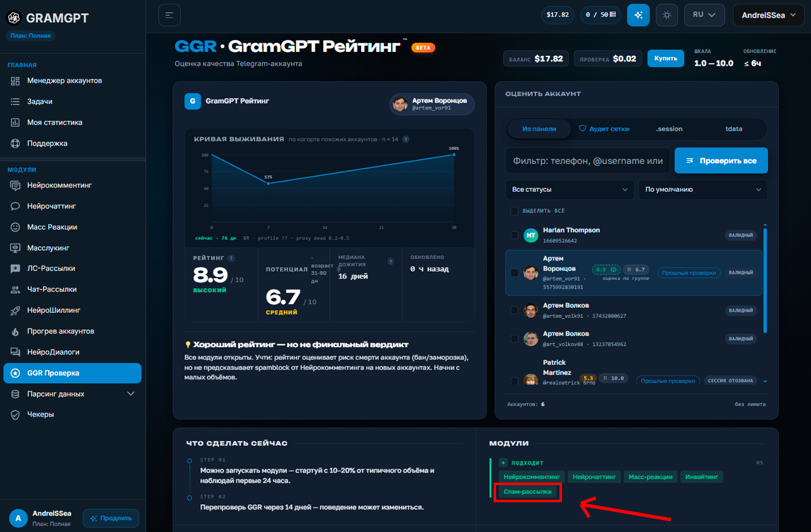Open the Масслукинг monitor icon
The image size is (811, 532).
click(x=15, y=248)
